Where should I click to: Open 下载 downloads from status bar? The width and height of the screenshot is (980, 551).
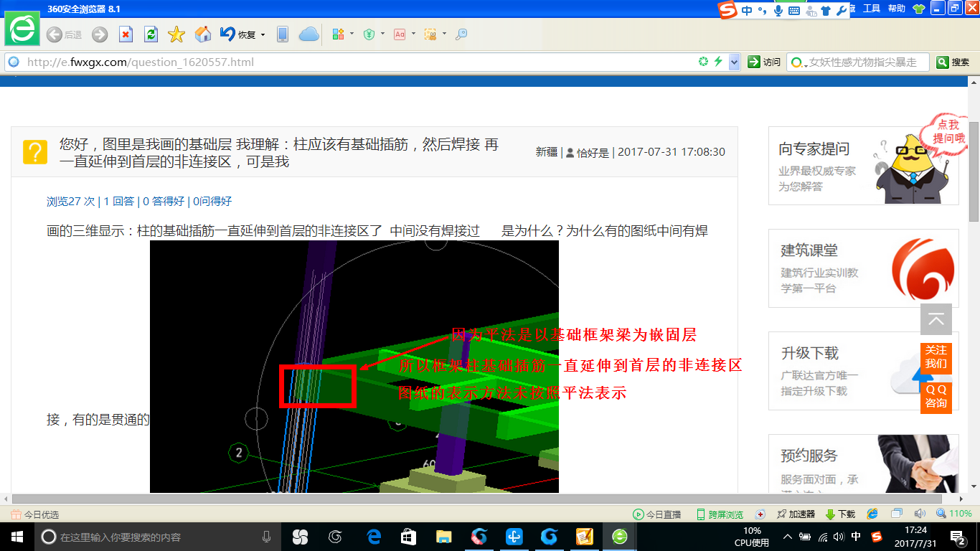coord(840,514)
